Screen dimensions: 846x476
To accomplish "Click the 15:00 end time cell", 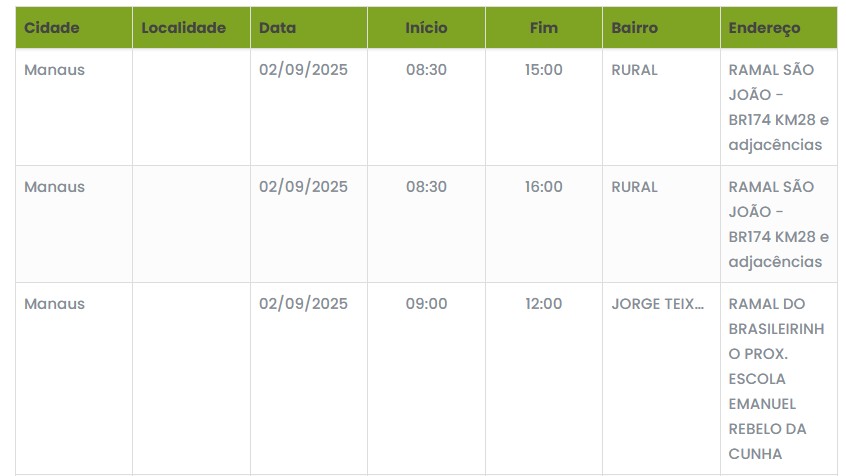I will pos(544,70).
